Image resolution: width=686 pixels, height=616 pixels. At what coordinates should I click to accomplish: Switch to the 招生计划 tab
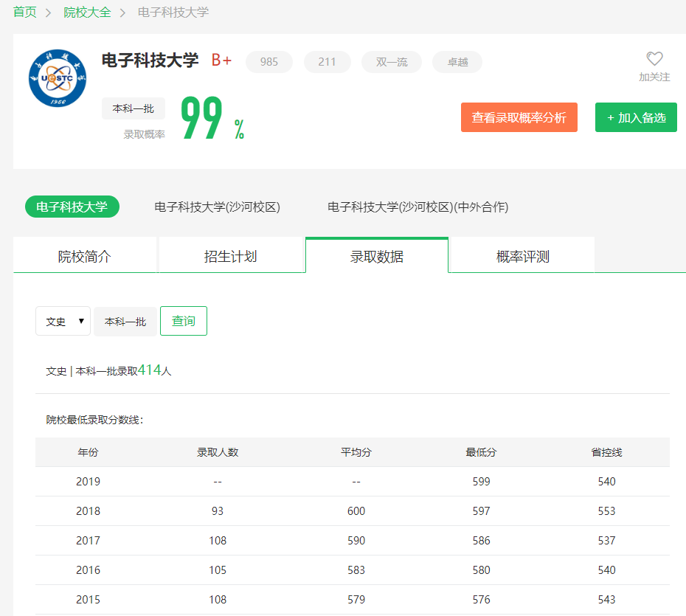pos(231,255)
